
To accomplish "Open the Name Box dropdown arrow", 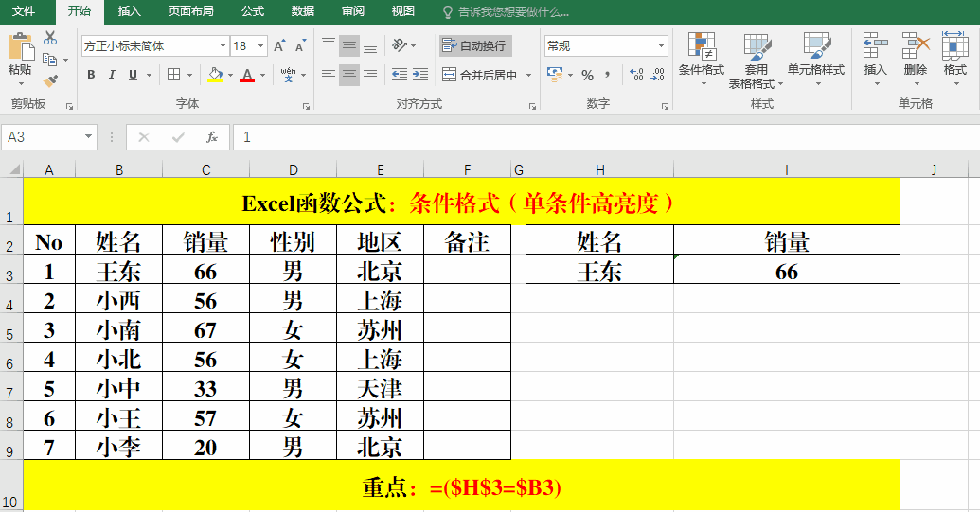I will (x=88, y=136).
